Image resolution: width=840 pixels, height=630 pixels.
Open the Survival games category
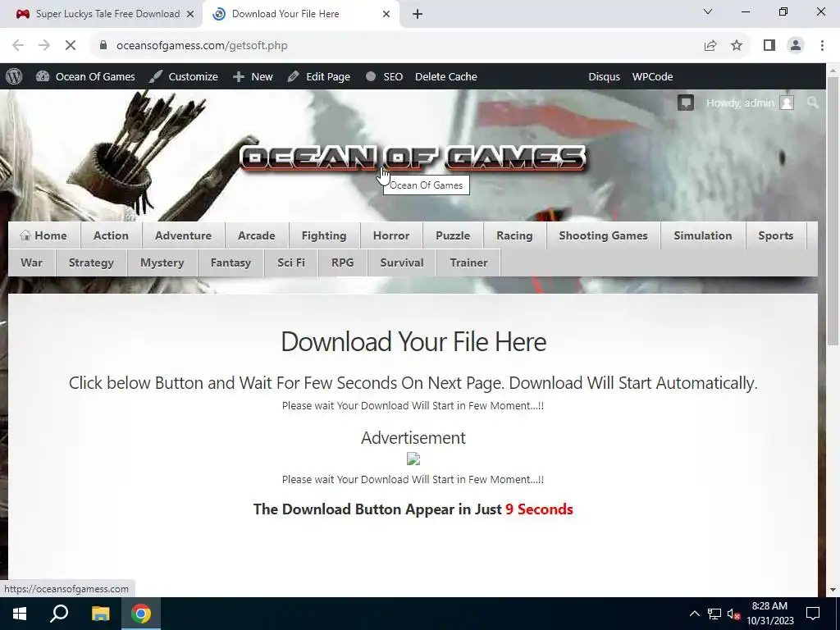(402, 263)
